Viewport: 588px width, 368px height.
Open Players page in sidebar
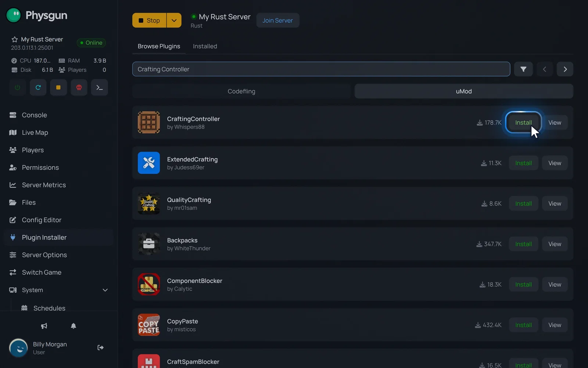tap(59, 150)
